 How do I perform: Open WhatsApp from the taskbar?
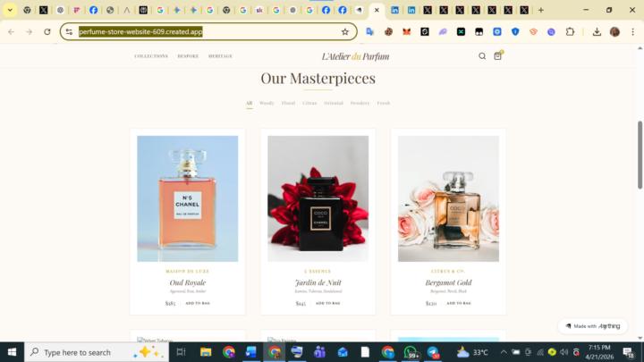[x=411, y=352]
